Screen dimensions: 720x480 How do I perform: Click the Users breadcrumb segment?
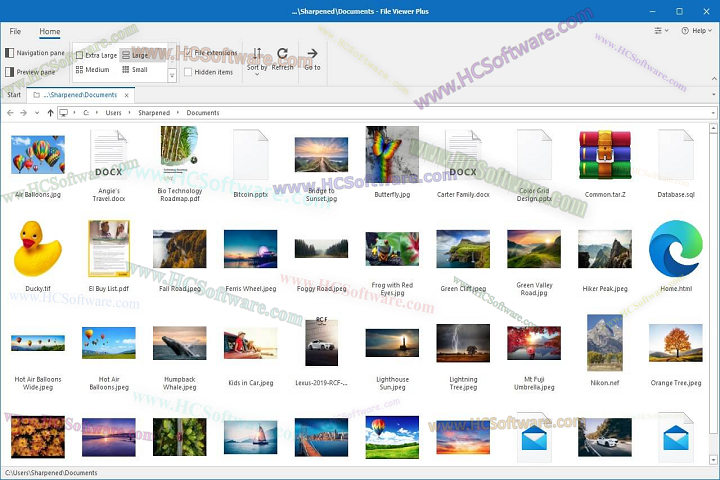[113, 113]
